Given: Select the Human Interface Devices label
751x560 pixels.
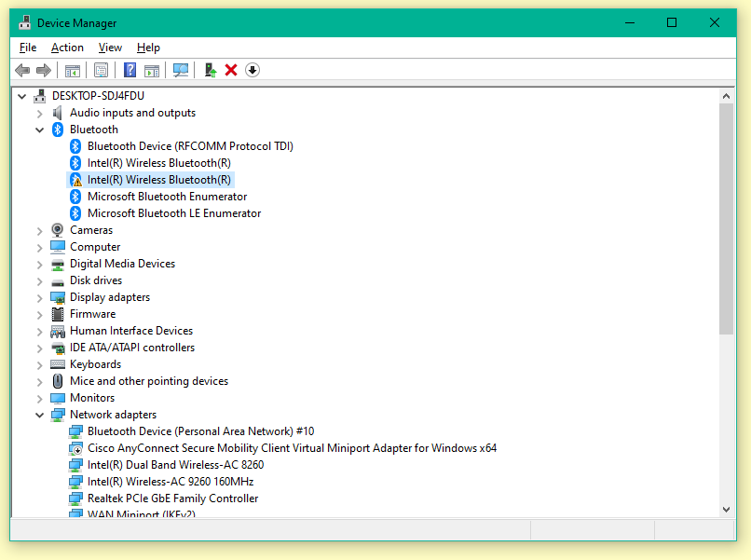Looking at the screenshot, I should click(131, 331).
